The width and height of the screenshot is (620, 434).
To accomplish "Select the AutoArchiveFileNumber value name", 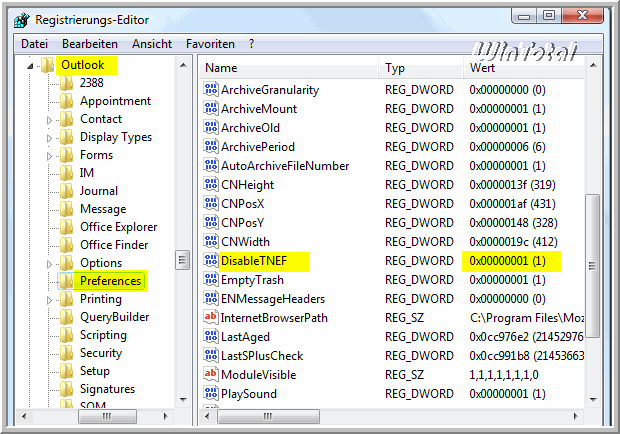I will [x=285, y=166].
